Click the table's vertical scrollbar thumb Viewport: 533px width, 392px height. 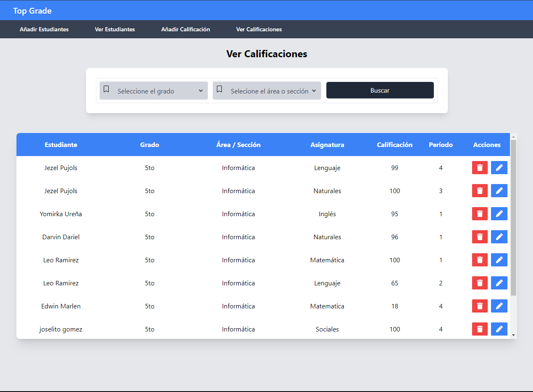513,217
